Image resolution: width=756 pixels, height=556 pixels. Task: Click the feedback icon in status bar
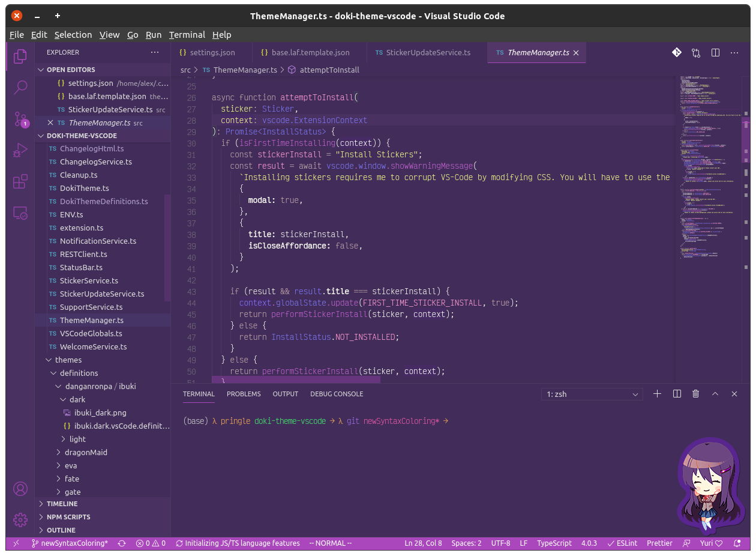(686, 543)
